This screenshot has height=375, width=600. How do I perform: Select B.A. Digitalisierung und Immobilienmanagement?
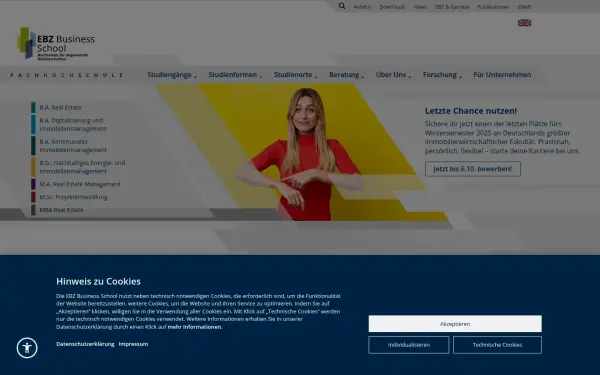tap(73, 124)
